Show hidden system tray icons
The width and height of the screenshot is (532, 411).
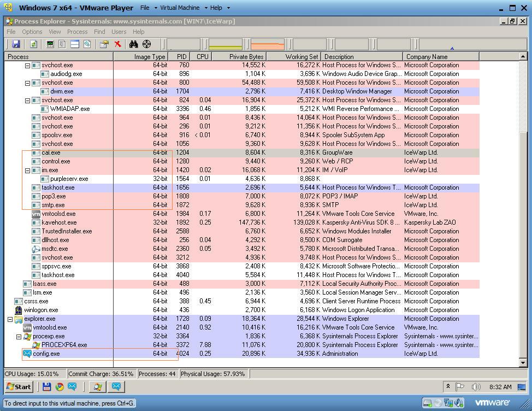click(x=448, y=386)
